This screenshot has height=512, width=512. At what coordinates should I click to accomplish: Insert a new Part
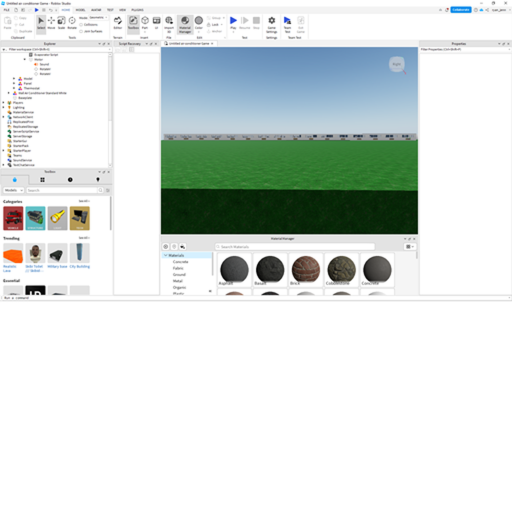145,23
